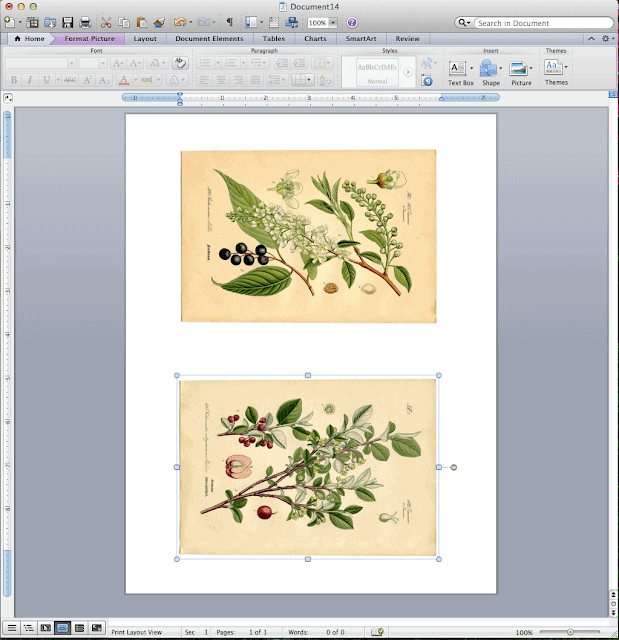Open the Undo history dropdown arrow

(x=191, y=22)
